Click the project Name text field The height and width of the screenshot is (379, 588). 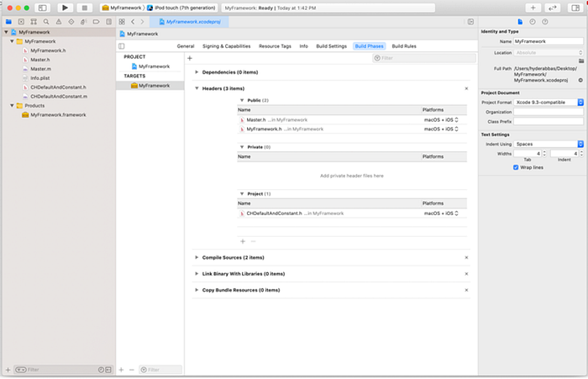[549, 41]
